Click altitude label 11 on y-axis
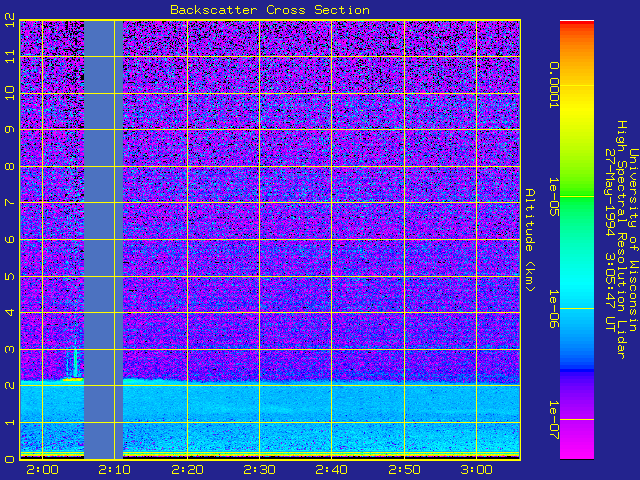This screenshot has height=480, width=640. click(x=10, y=56)
